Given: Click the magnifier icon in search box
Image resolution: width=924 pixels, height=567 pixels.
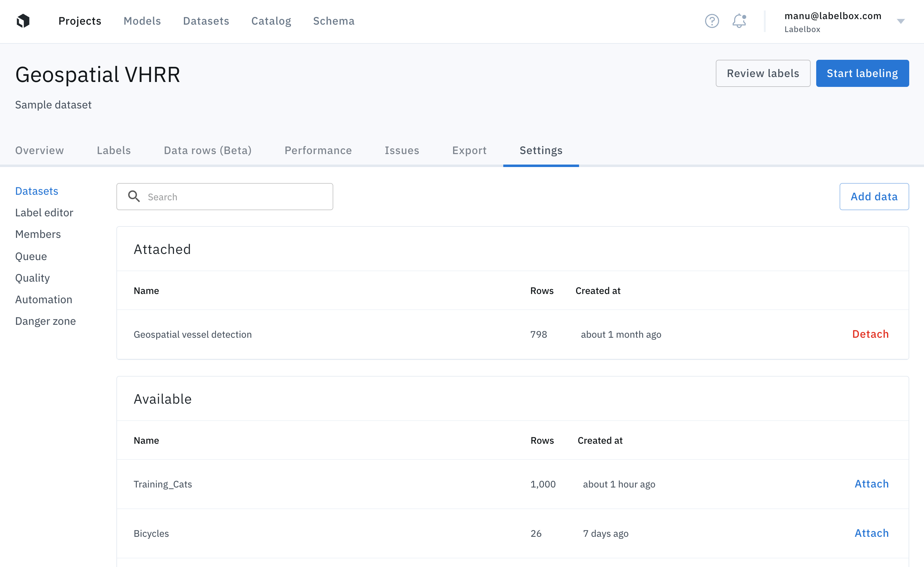Looking at the screenshot, I should (134, 196).
